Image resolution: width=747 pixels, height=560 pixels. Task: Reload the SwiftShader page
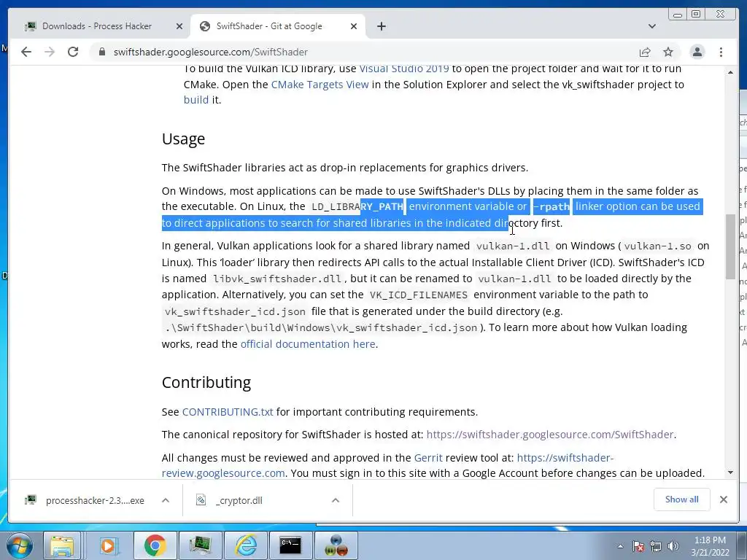pyautogui.click(x=73, y=52)
